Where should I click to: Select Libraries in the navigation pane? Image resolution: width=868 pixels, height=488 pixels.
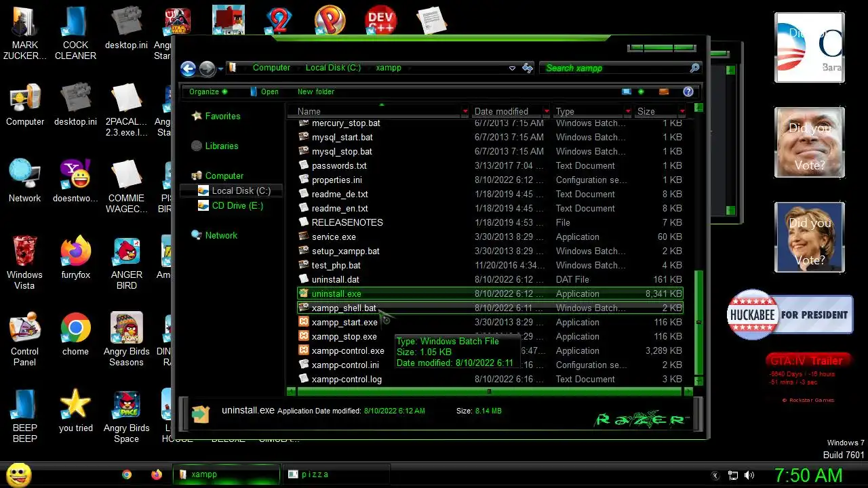pyautogui.click(x=221, y=146)
